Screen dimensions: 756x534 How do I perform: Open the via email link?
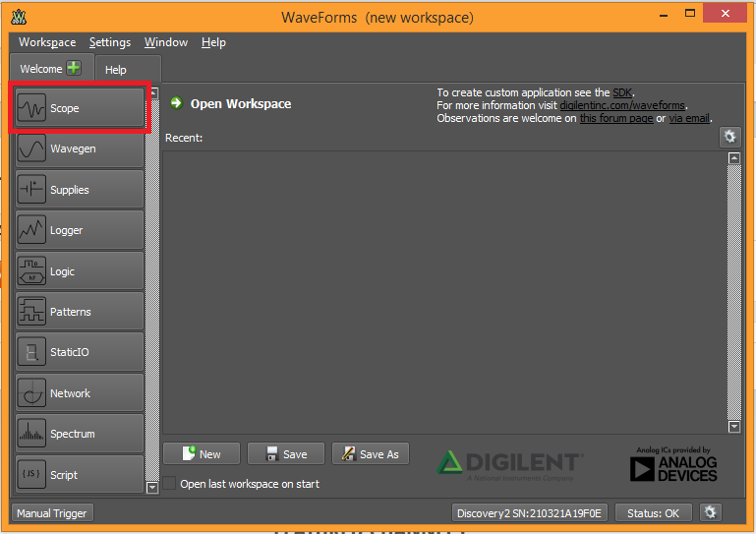click(x=689, y=118)
